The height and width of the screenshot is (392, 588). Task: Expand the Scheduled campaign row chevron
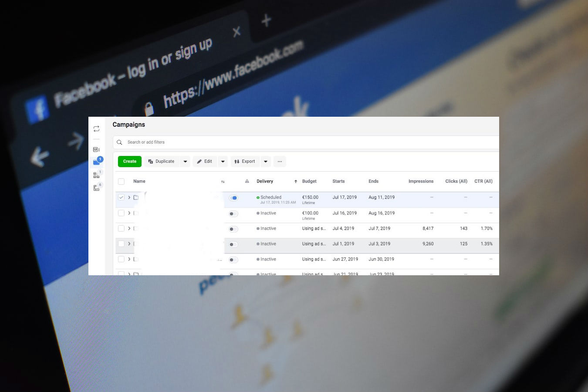(x=129, y=197)
